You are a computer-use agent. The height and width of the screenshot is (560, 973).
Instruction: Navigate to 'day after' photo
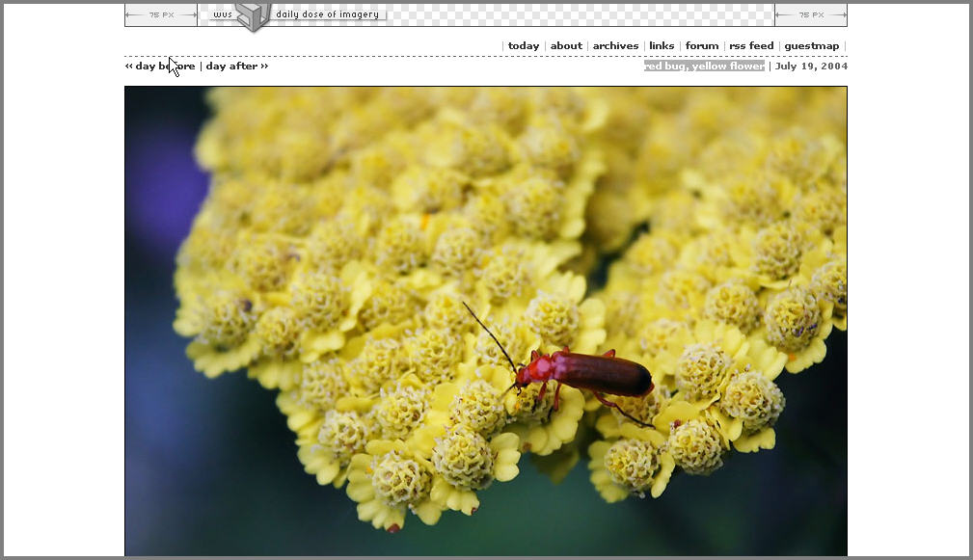235,67
